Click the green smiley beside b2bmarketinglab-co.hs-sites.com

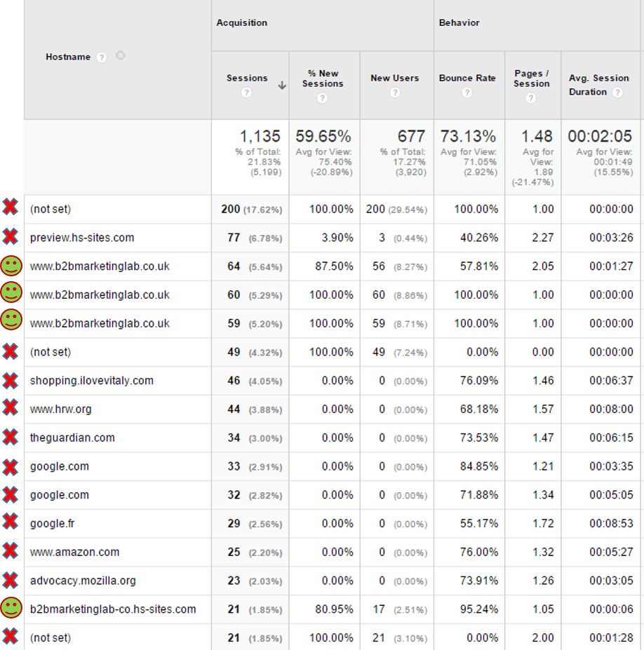[11, 609]
